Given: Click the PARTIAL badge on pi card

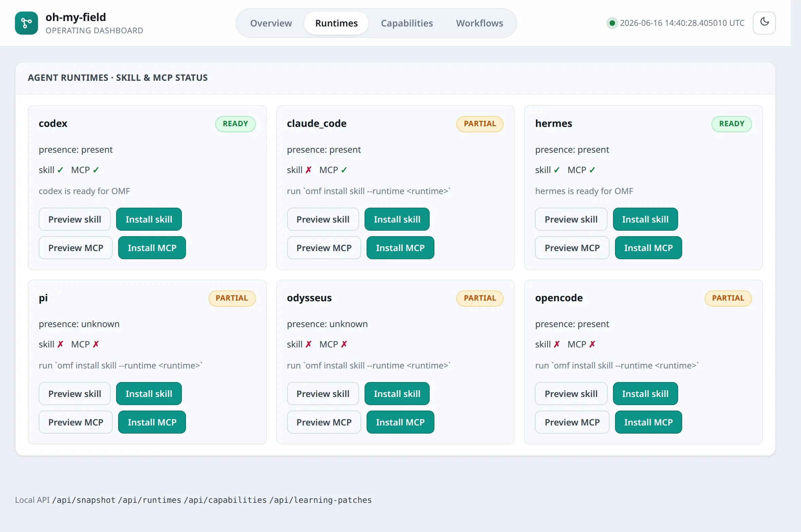Looking at the screenshot, I should (x=232, y=298).
